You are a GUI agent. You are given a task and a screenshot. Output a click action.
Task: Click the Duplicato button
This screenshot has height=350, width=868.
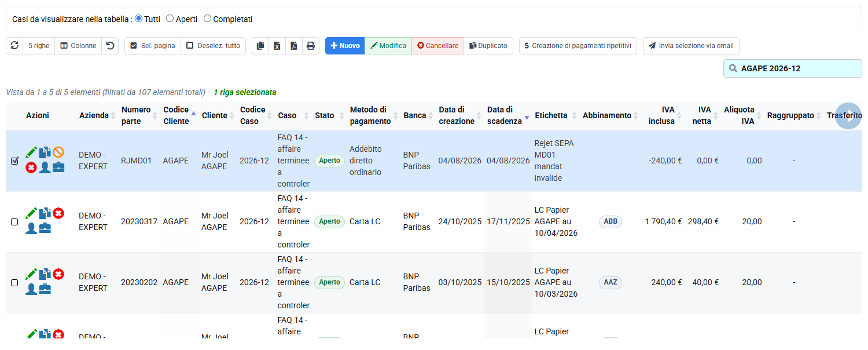tap(488, 46)
